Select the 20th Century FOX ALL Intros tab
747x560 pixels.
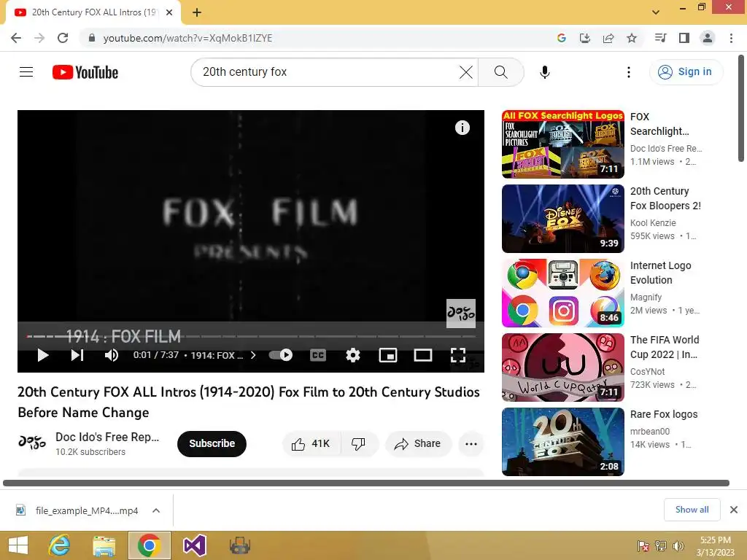[93, 12]
